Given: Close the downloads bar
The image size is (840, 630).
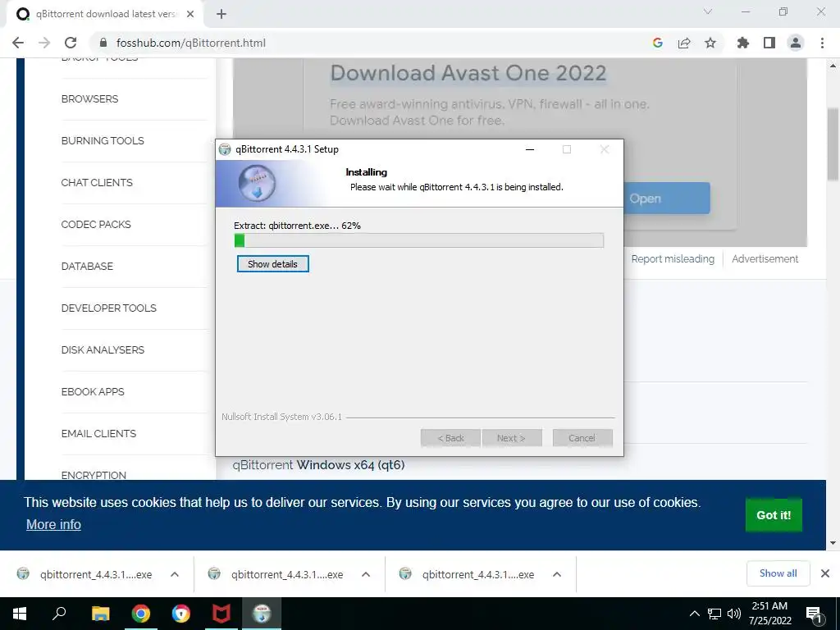Looking at the screenshot, I should tap(825, 573).
